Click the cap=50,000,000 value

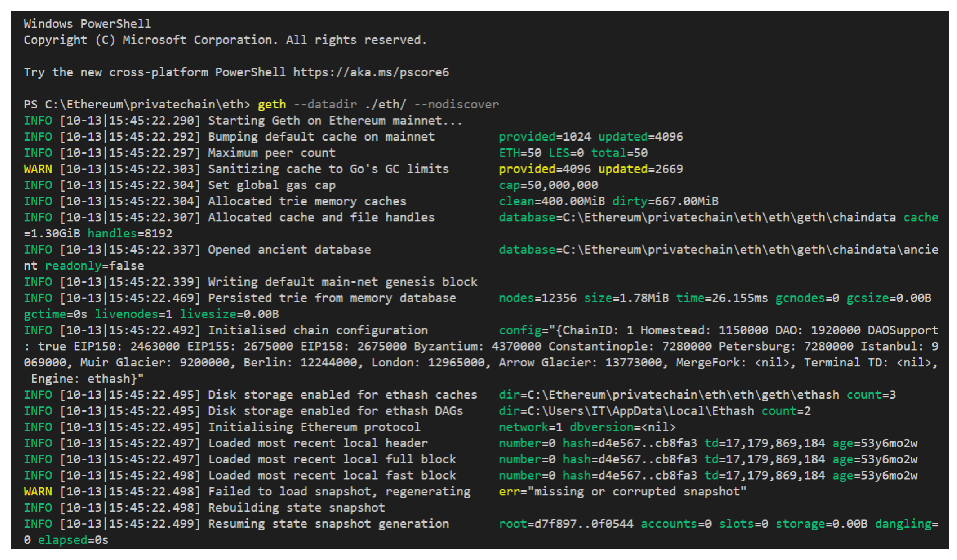click(548, 185)
